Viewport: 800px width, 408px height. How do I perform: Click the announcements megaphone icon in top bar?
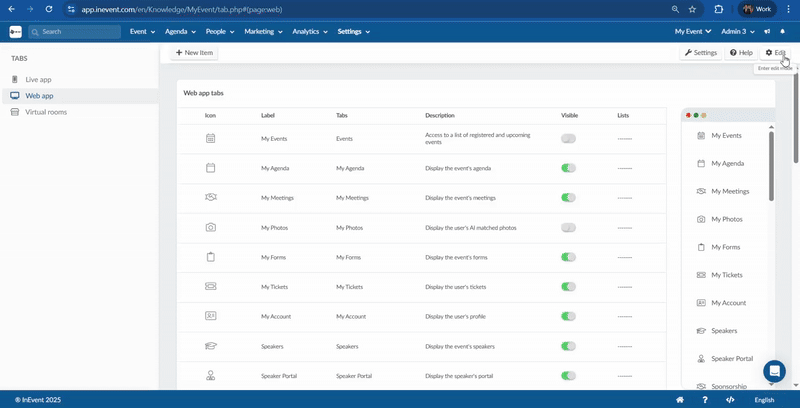767,32
